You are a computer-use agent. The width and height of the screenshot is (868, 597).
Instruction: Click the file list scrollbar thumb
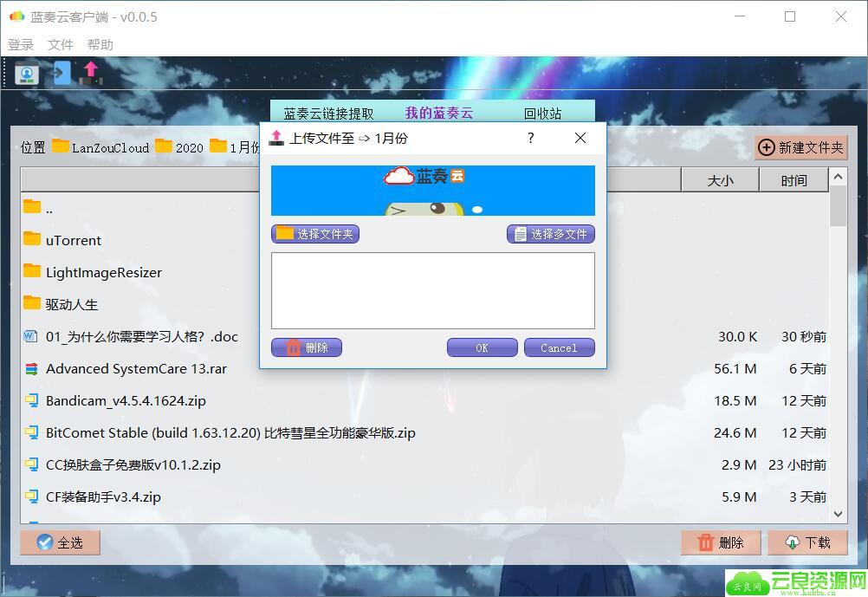tap(838, 205)
